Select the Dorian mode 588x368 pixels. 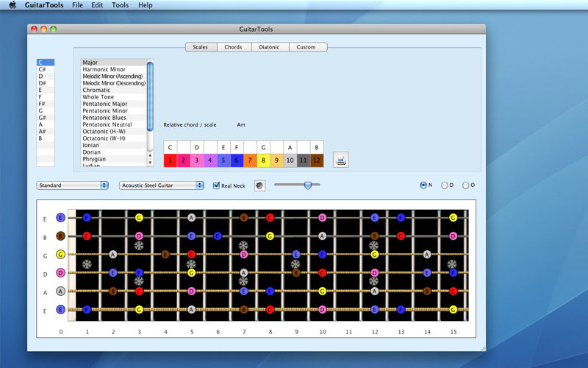coord(114,152)
